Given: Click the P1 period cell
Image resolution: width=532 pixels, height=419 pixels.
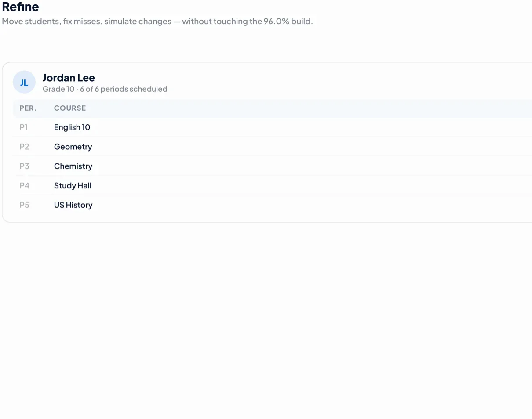Looking at the screenshot, I should (24, 127).
